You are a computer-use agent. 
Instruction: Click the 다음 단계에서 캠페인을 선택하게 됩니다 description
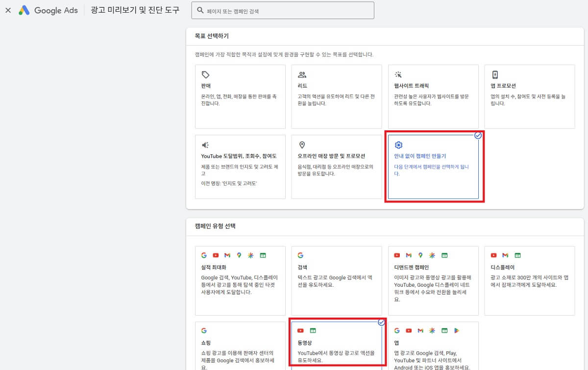pos(432,170)
